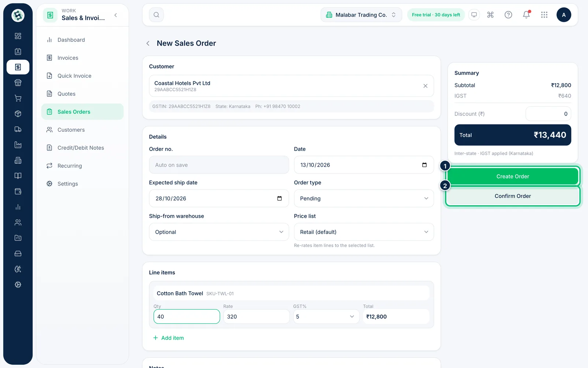Open Customers in the sidebar
The height and width of the screenshot is (368, 588).
pos(82,130)
